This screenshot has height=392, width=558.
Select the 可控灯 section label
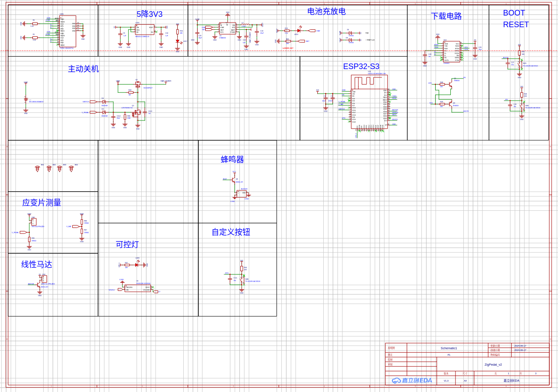pos(127,245)
